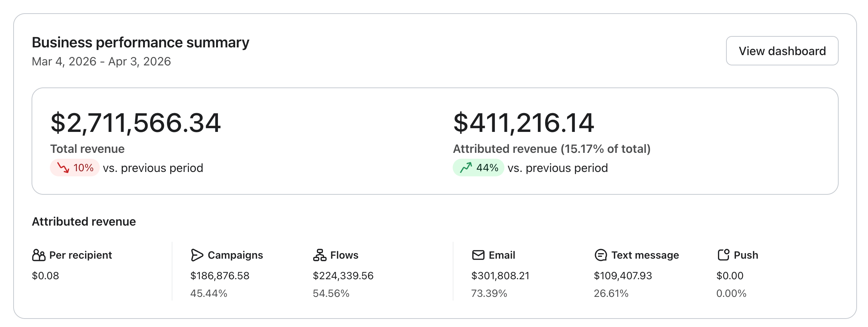
Task: Click the Text message revenue $109,407.93
Action: (x=623, y=276)
